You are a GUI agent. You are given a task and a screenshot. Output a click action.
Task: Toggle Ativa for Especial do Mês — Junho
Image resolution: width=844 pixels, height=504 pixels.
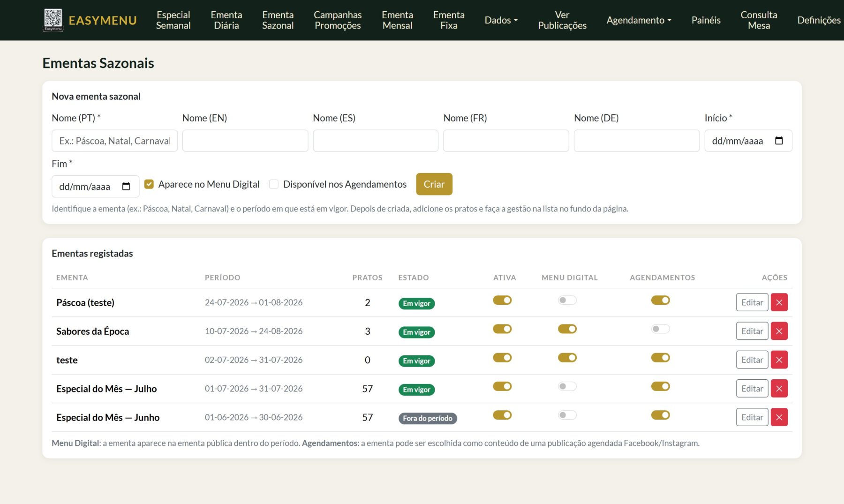point(502,415)
